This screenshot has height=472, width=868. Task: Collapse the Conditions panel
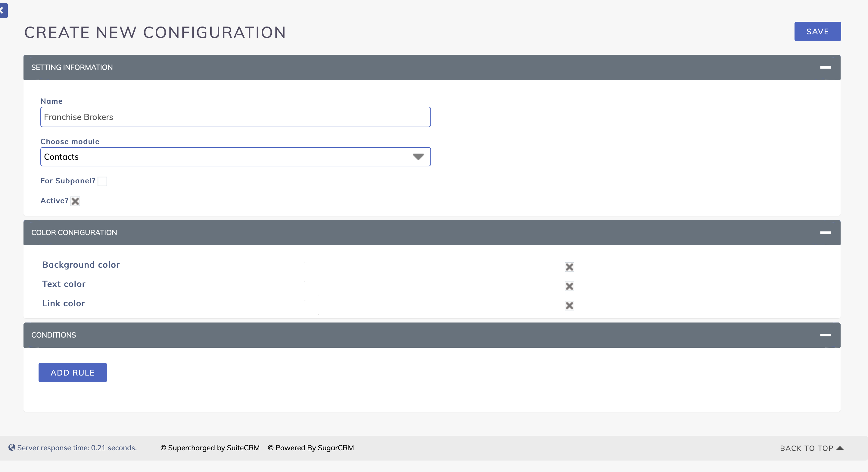[x=825, y=335]
